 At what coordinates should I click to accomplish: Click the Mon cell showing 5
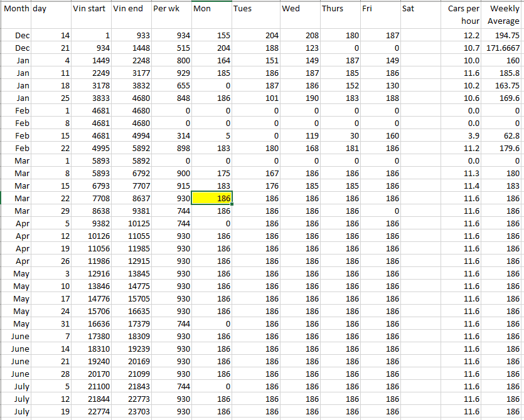click(212, 135)
